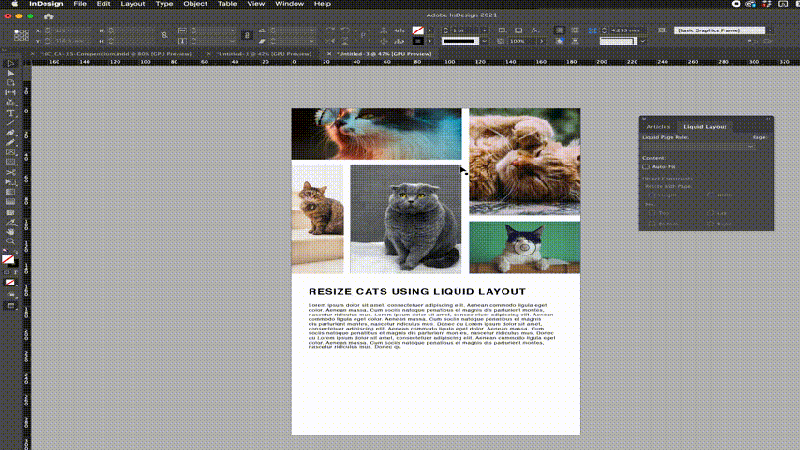
Task: Open the Table menu
Action: coord(228,4)
